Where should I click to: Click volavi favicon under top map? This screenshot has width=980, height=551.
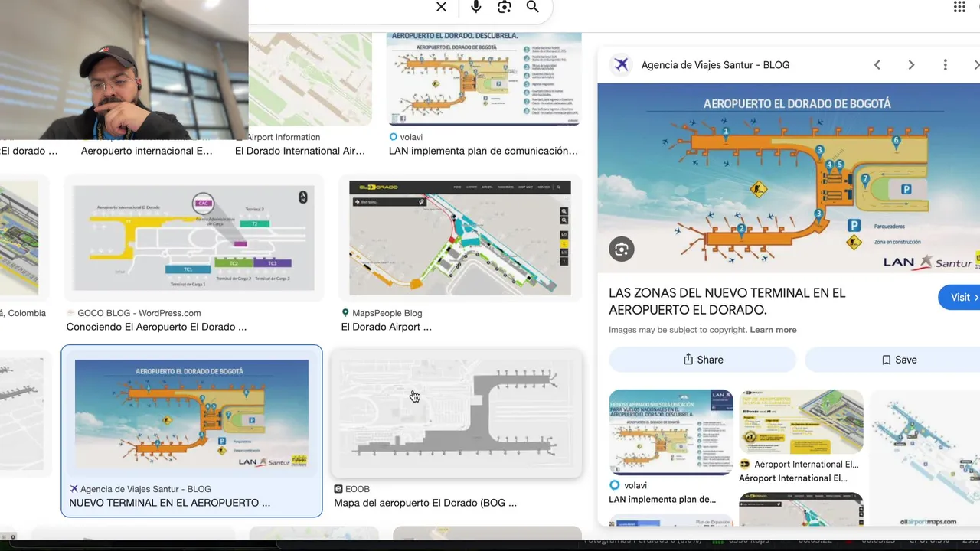click(394, 137)
